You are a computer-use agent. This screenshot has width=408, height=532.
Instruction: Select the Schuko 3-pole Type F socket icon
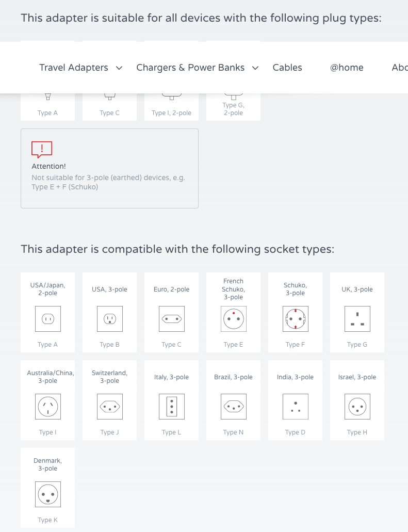296,319
